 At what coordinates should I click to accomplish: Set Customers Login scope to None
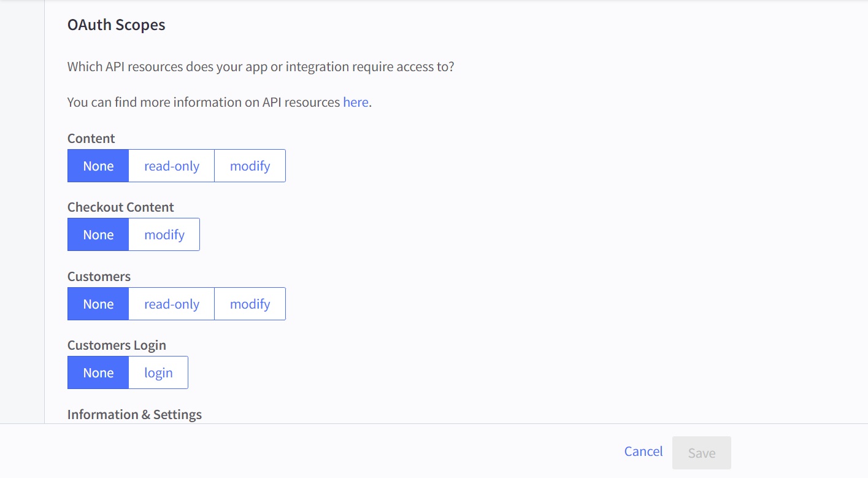pos(98,372)
